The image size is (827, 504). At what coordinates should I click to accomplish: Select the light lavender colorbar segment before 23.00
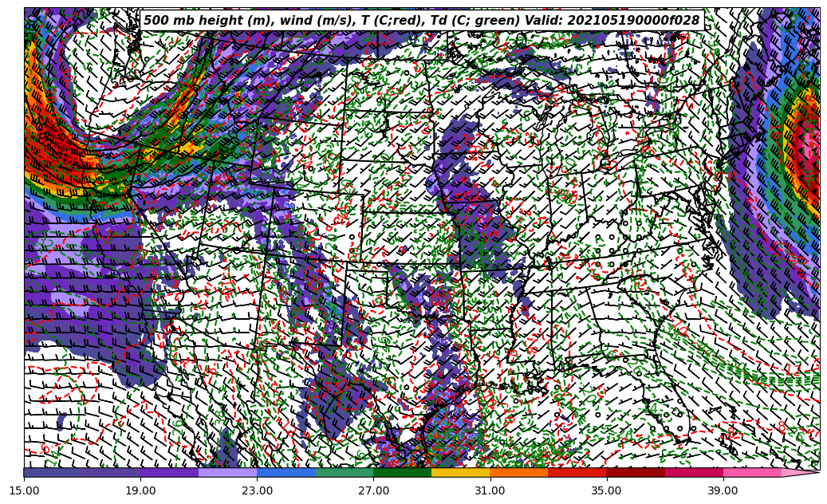pyautogui.click(x=228, y=473)
